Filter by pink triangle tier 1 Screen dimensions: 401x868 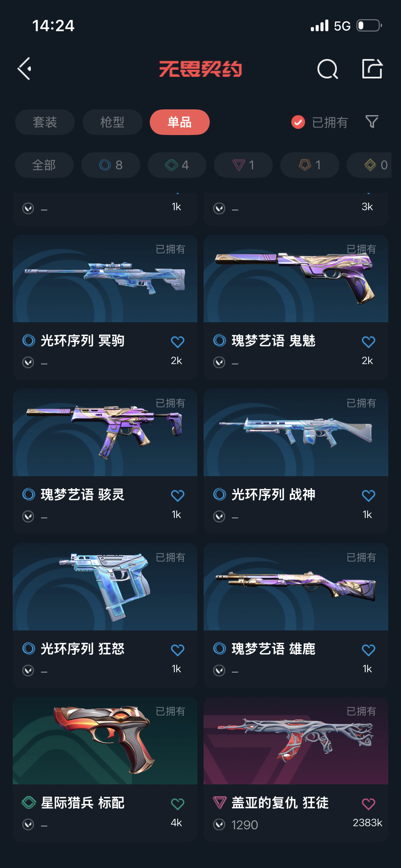pyautogui.click(x=243, y=165)
